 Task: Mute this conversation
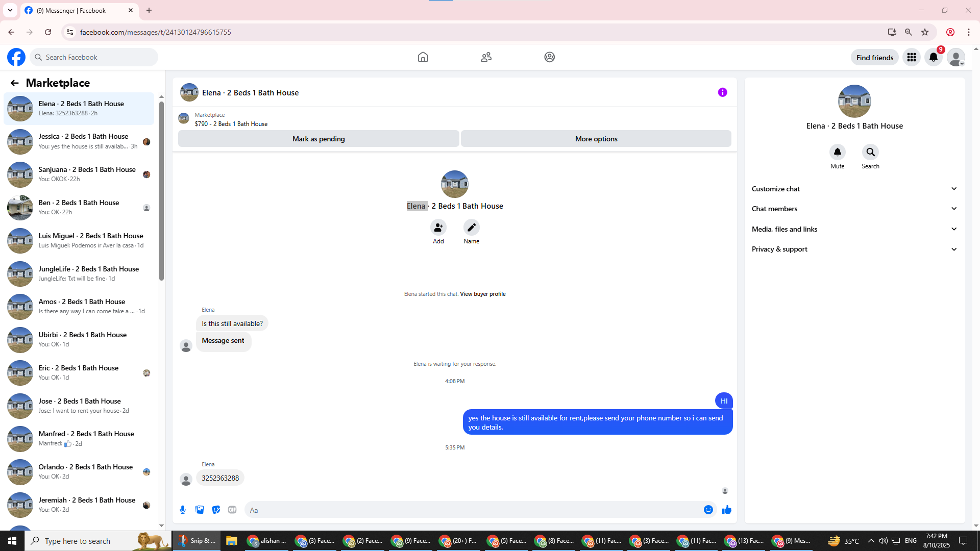coord(837,152)
